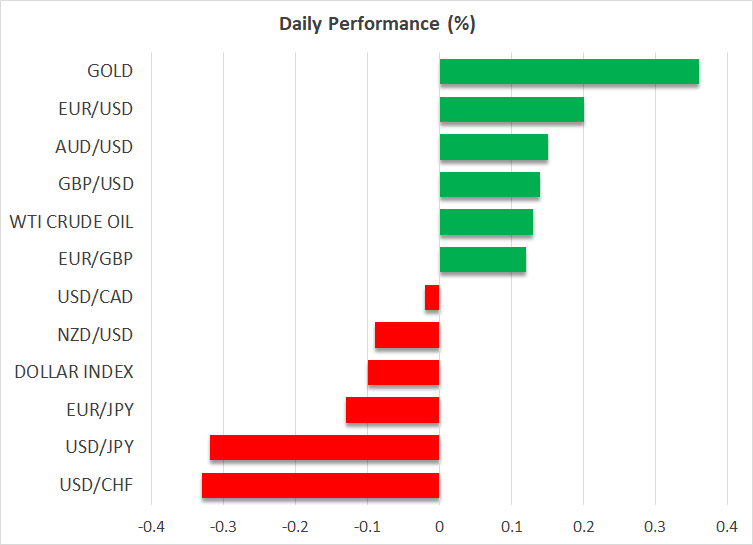This screenshot has height=545, width=753.
Task: Select the EUR/JPY red bar
Action: tap(392, 410)
